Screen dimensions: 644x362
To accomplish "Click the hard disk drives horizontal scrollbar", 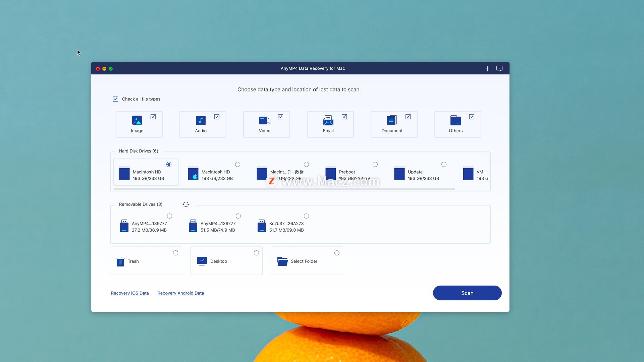I will click(284, 189).
